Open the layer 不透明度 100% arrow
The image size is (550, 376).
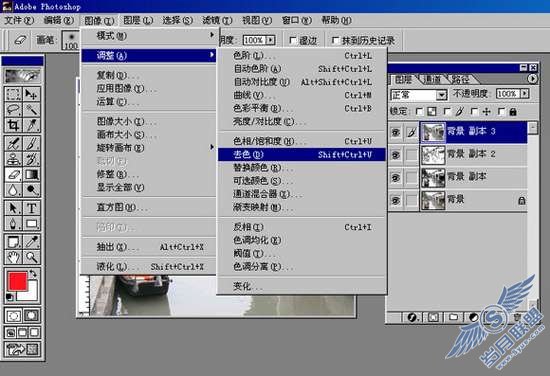pyautogui.click(x=524, y=94)
